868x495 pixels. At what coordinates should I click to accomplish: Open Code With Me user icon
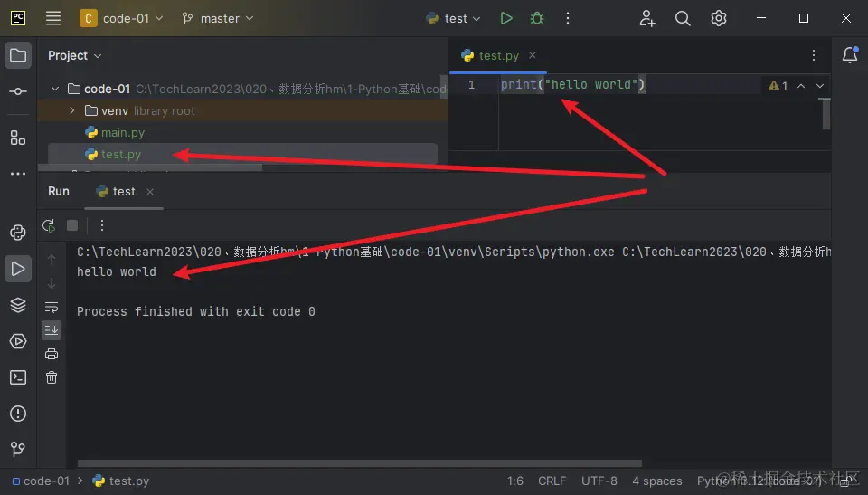click(x=647, y=18)
